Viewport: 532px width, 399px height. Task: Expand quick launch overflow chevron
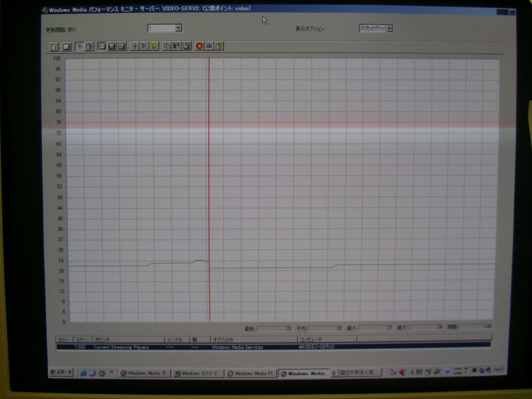[111, 372]
